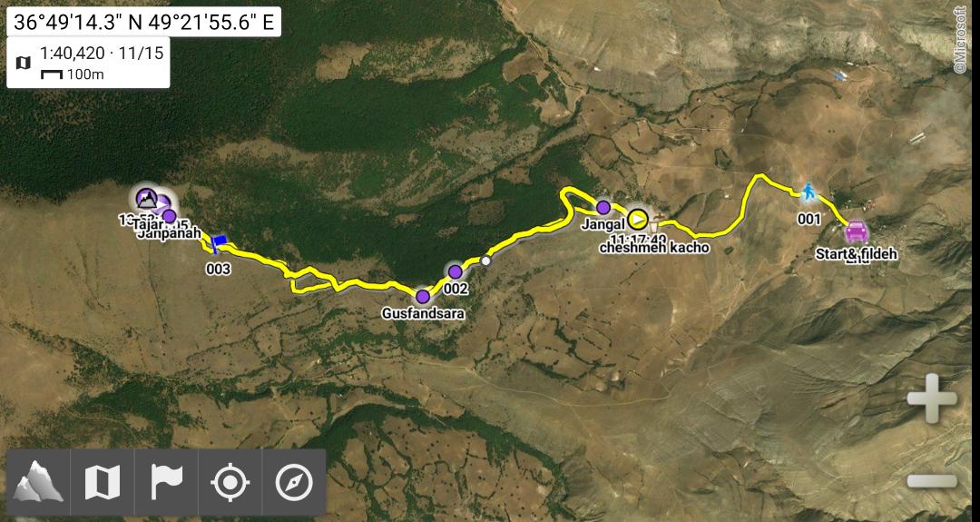Open the map scale 1:40,420 info panel
Screen dimensions: 980x522
[88, 63]
